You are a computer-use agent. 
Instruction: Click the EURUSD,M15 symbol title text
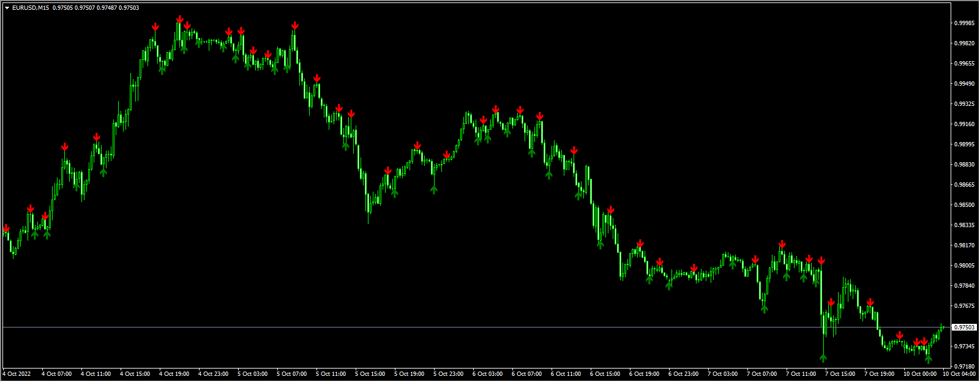[x=31, y=8]
